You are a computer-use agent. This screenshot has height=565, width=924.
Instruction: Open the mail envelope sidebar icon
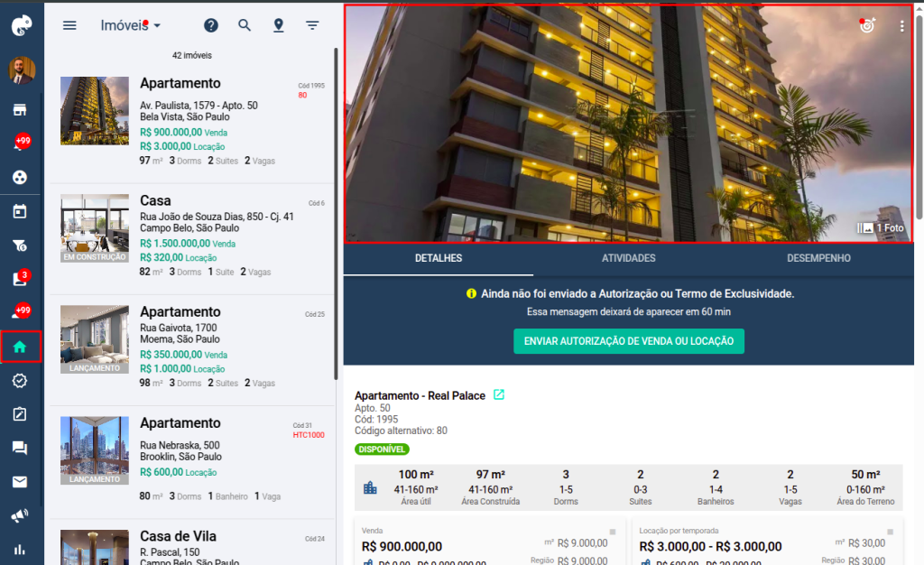[20, 482]
